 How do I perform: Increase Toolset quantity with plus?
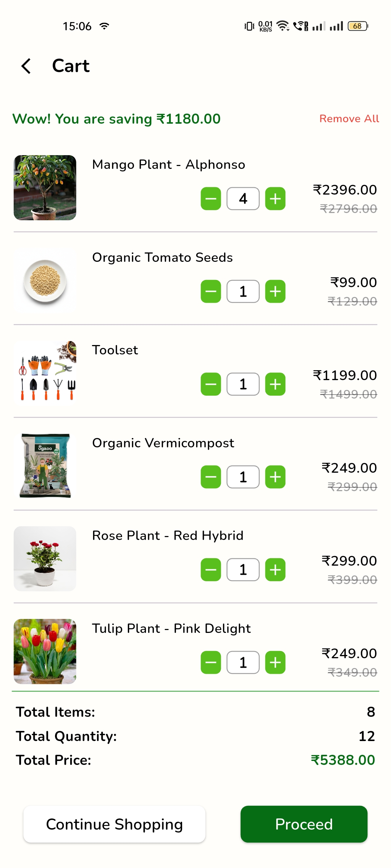point(275,384)
